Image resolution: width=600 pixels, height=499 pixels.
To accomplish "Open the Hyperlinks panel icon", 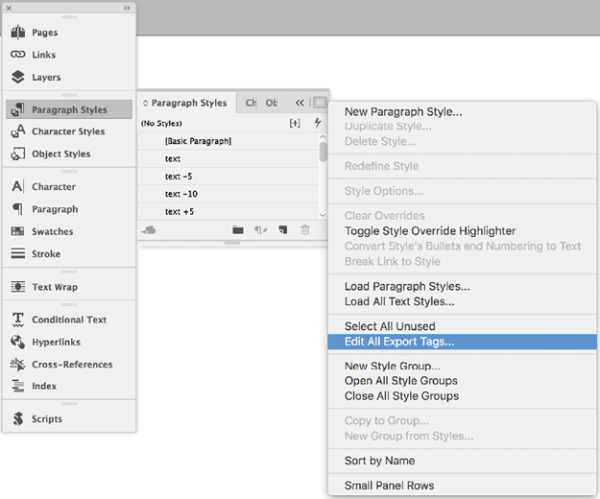I will (x=18, y=342).
